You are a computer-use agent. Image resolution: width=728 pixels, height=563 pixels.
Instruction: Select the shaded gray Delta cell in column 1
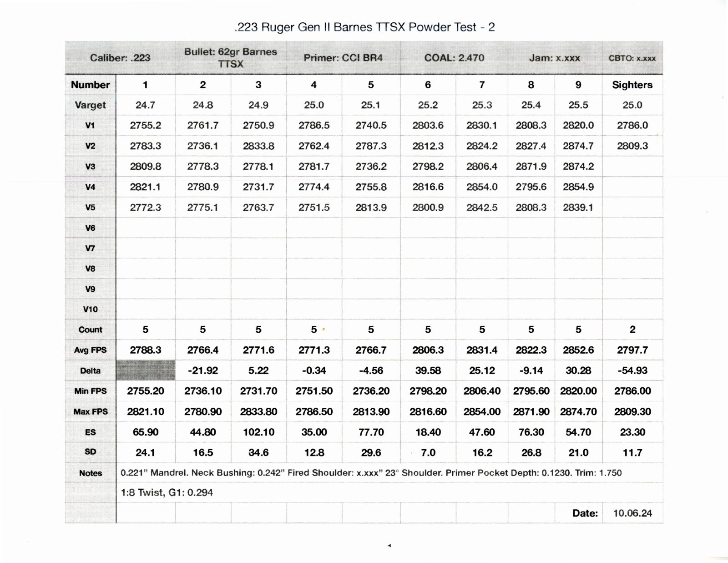pyautogui.click(x=146, y=370)
